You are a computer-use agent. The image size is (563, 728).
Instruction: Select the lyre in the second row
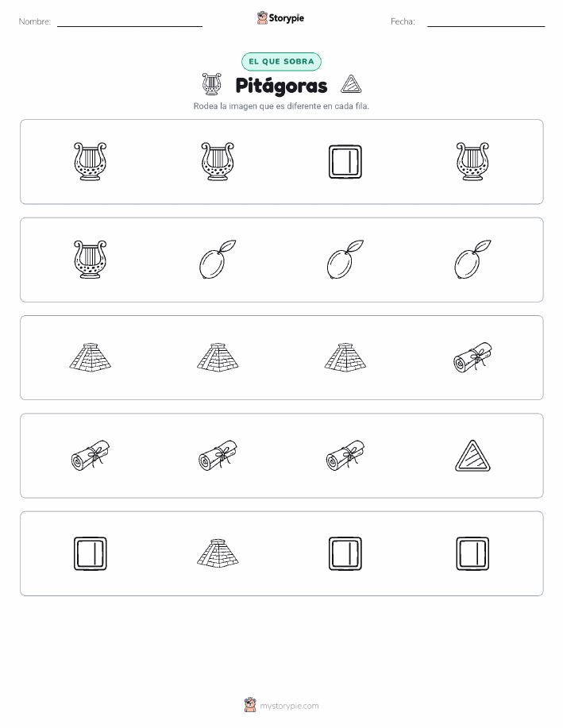pos(90,260)
